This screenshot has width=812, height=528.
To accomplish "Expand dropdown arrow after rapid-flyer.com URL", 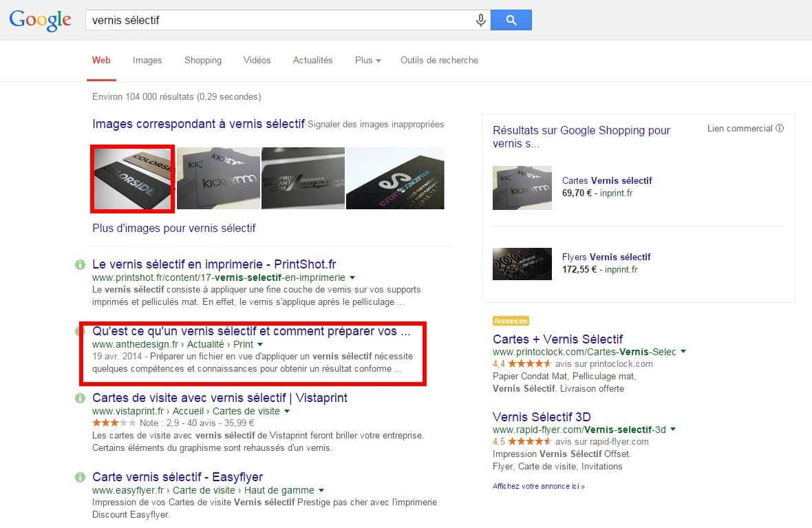I will point(673,430).
